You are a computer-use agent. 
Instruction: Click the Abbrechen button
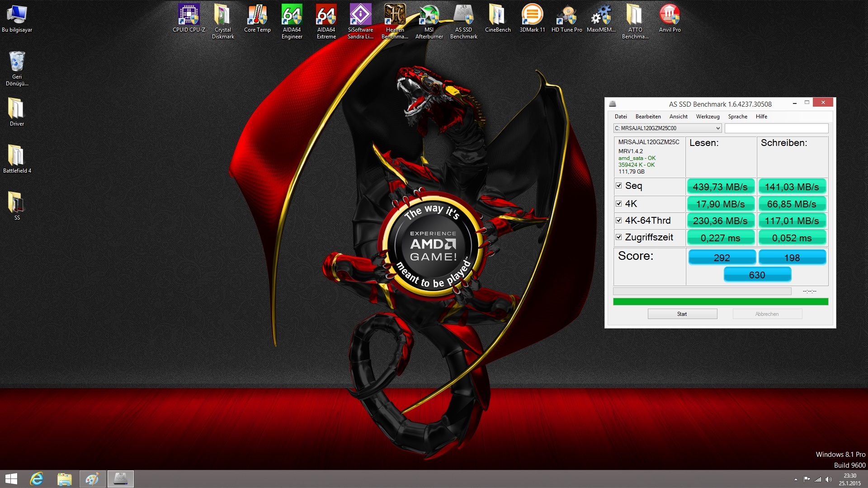click(767, 314)
